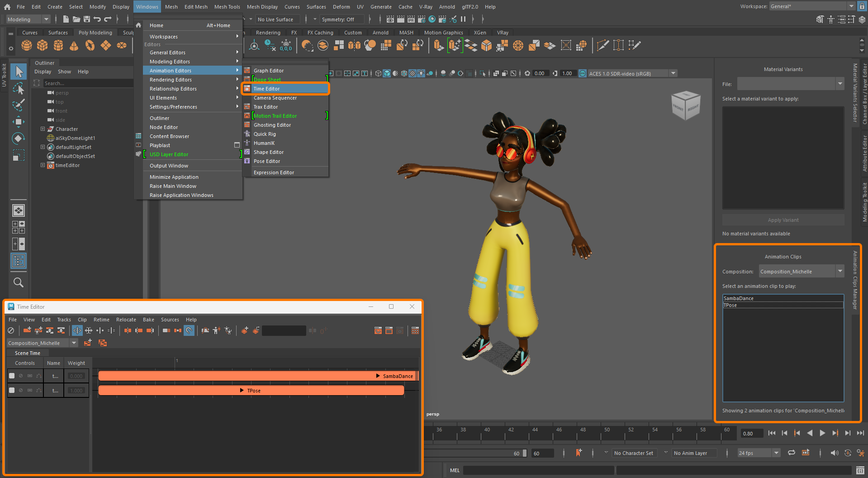The height and width of the screenshot is (478, 868).
Task: Click the polygon cube icon in the shelf
Action: pos(42,45)
